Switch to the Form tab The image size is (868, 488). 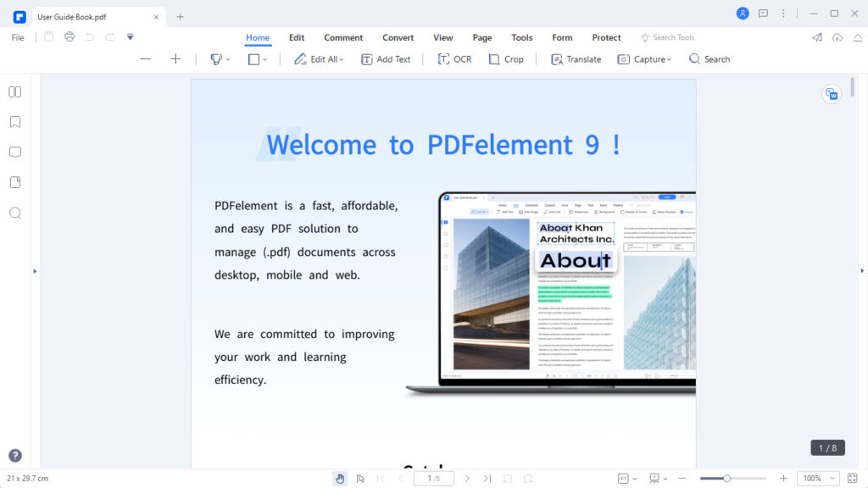[x=562, y=37]
